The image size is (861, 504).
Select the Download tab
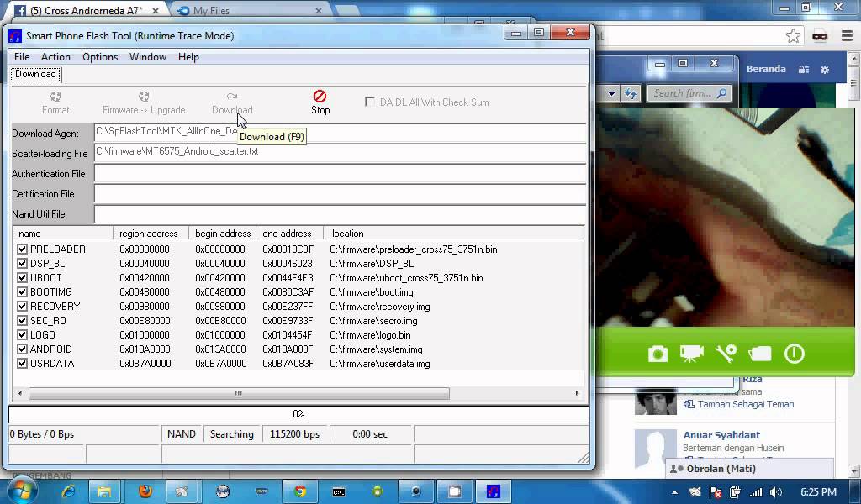35,74
